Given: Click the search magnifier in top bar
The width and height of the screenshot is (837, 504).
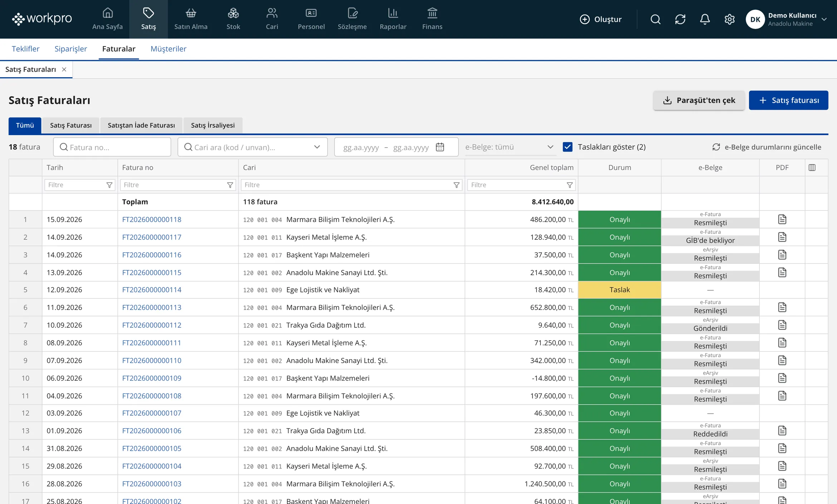Looking at the screenshot, I should (x=655, y=19).
